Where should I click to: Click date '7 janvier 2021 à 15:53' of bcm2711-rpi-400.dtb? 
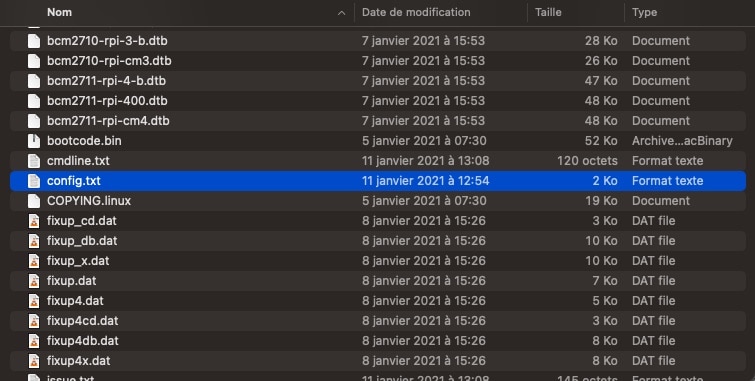point(423,101)
